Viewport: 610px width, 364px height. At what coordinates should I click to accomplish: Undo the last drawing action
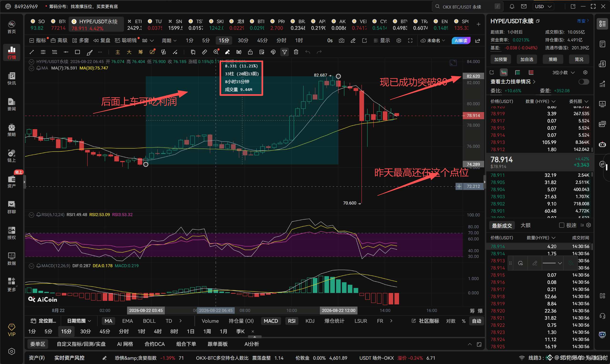click(308, 52)
